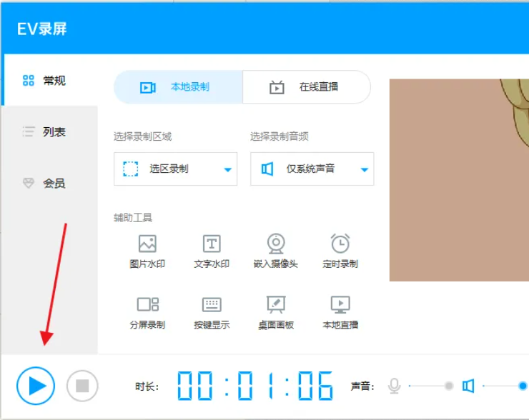Switch to the 在线直播 tab
Viewport: 529px width, 420px height.
(307, 87)
